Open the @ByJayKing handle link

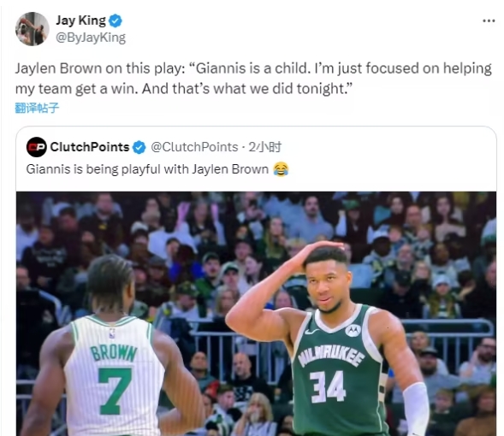(91, 38)
